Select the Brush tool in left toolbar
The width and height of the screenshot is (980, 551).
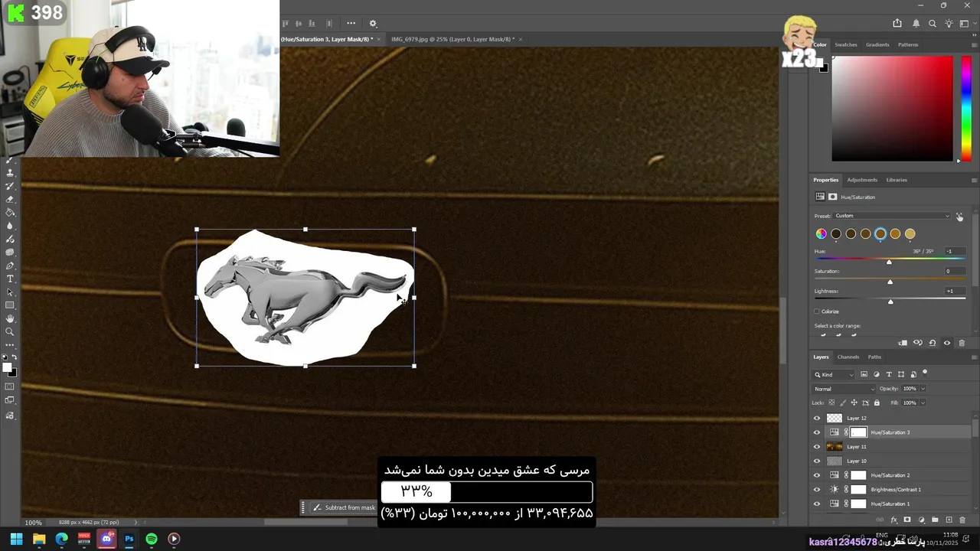pos(10,159)
